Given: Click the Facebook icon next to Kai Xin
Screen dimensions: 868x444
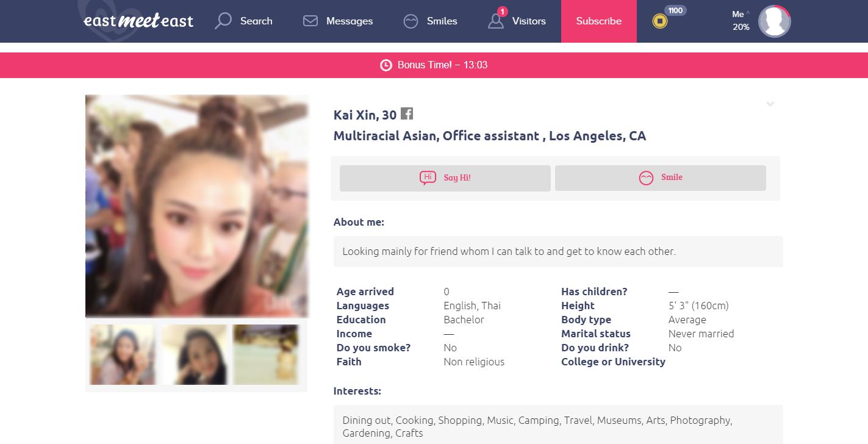Looking at the screenshot, I should pos(407,113).
